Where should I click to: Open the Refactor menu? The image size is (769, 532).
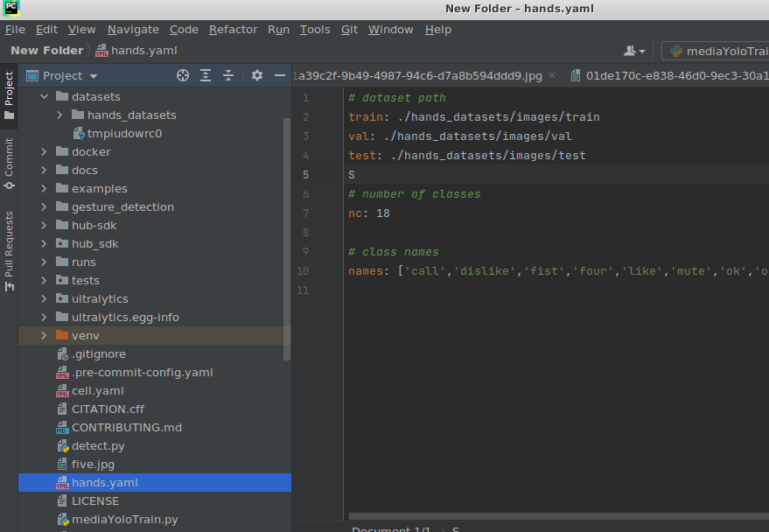point(233,30)
